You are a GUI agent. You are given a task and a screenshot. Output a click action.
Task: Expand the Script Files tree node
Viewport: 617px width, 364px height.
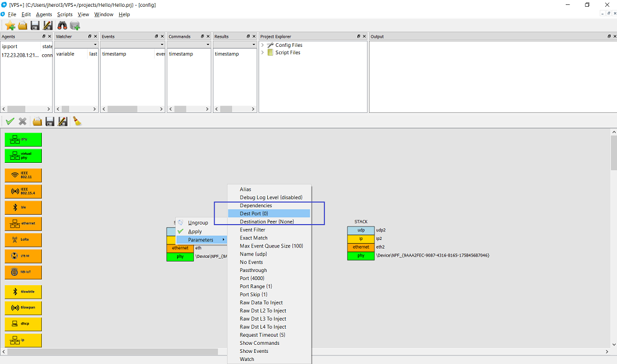pyautogui.click(x=263, y=52)
